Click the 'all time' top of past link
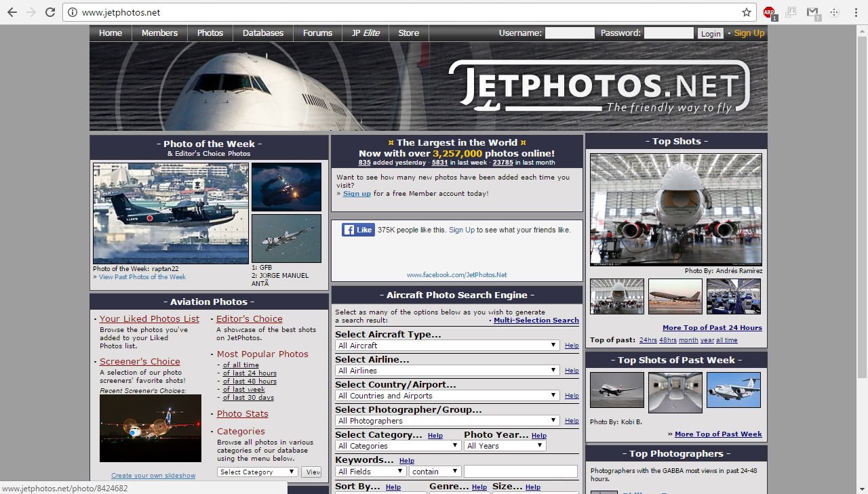868x494 pixels. pos(727,340)
